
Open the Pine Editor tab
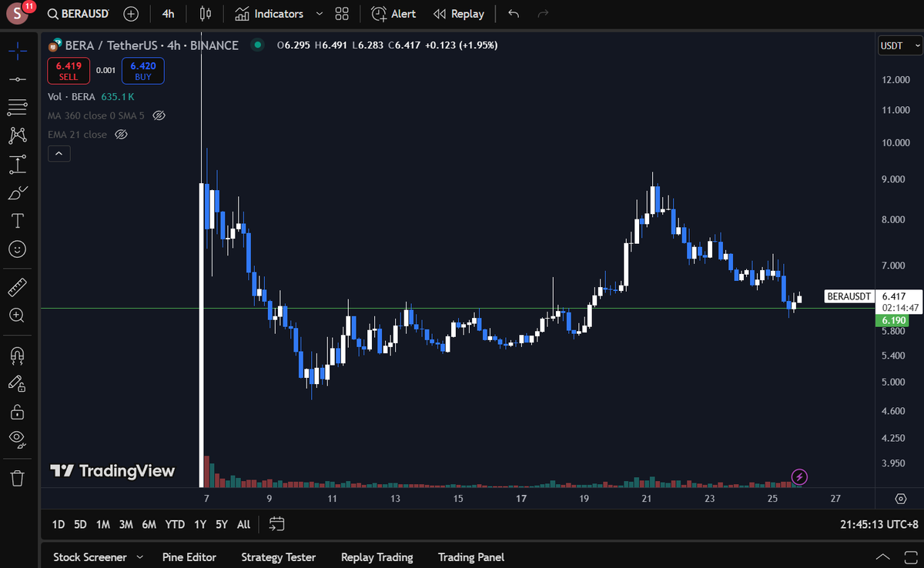[x=189, y=557]
